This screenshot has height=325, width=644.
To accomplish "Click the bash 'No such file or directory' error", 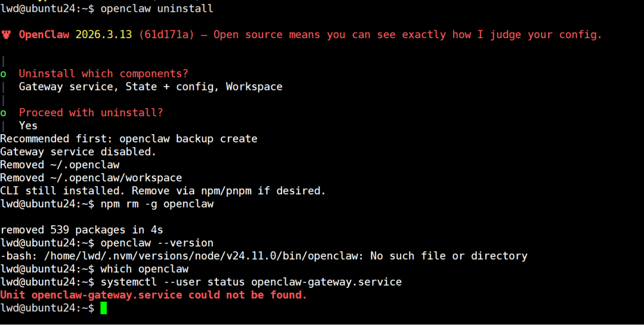I will (x=264, y=256).
